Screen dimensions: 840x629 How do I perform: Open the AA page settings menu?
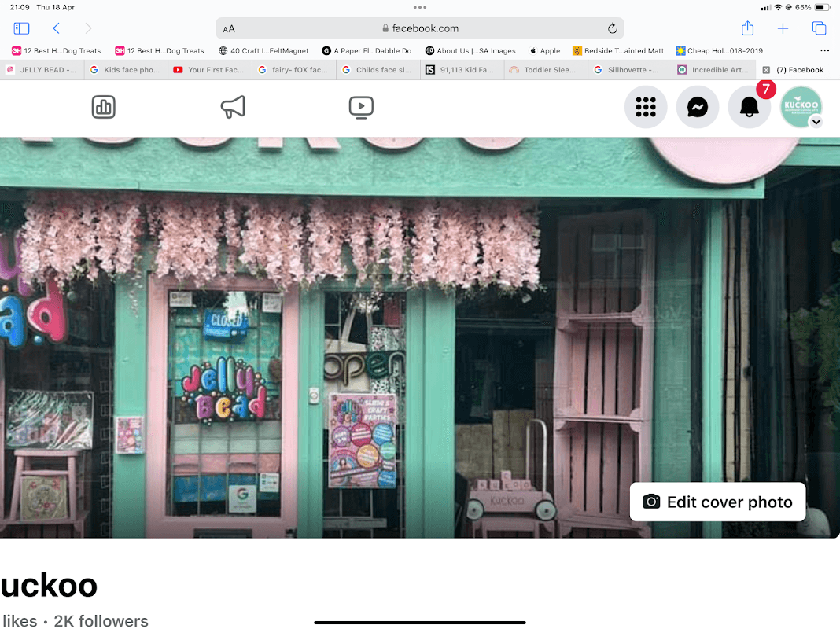[x=229, y=29]
